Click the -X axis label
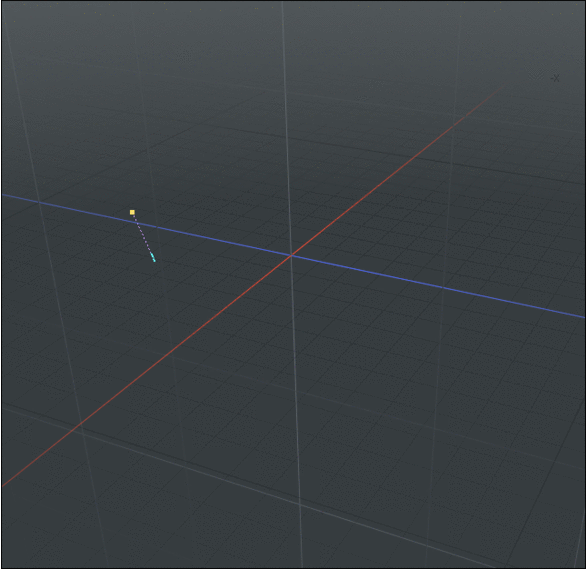The image size is (586, 569). [x=555, y=78]
